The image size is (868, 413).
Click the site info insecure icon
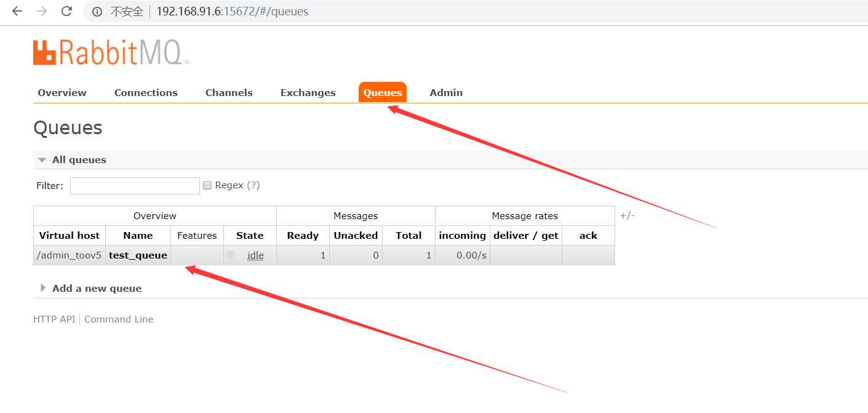coord(97,12)
